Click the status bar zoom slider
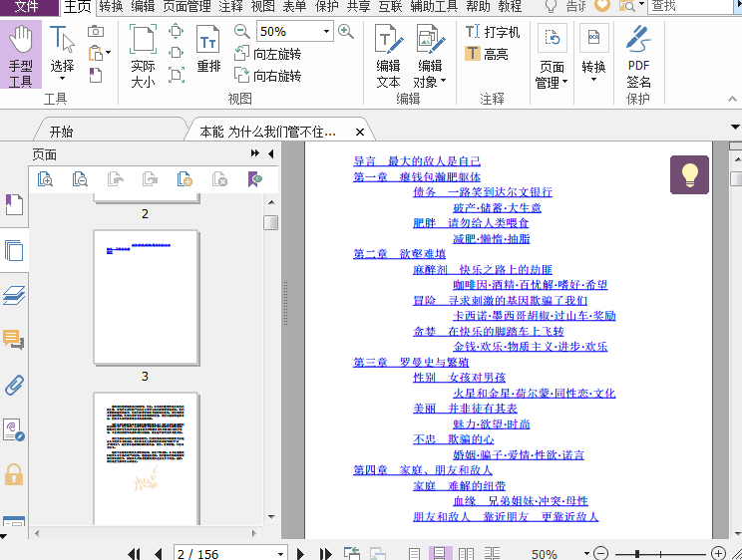742x560 pixels. click(660, 553)
